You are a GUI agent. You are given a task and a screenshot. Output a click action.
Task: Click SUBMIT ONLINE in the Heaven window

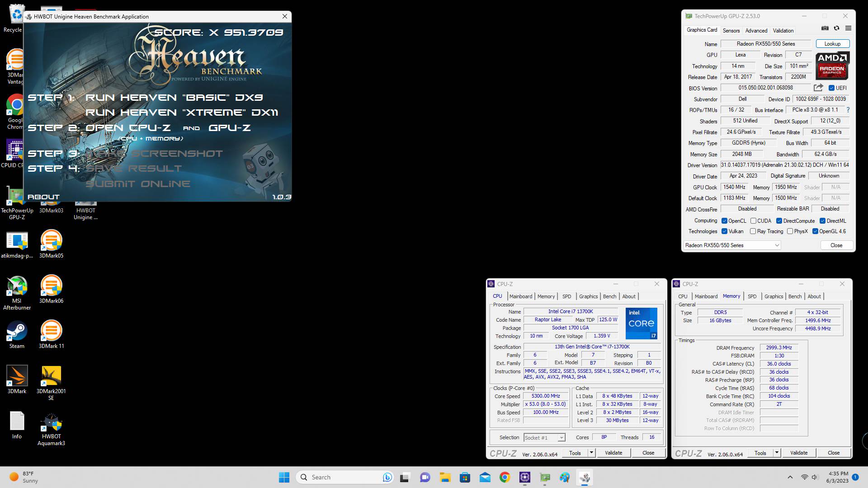coord(138,184)
